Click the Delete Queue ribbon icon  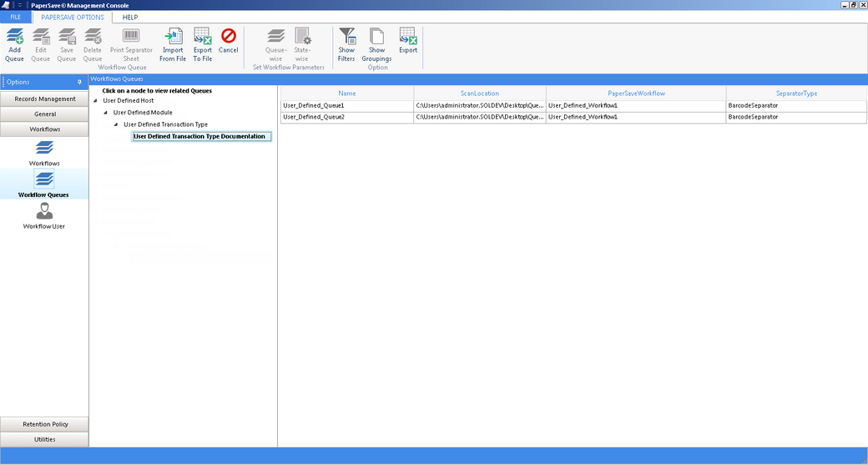(93, 37)
